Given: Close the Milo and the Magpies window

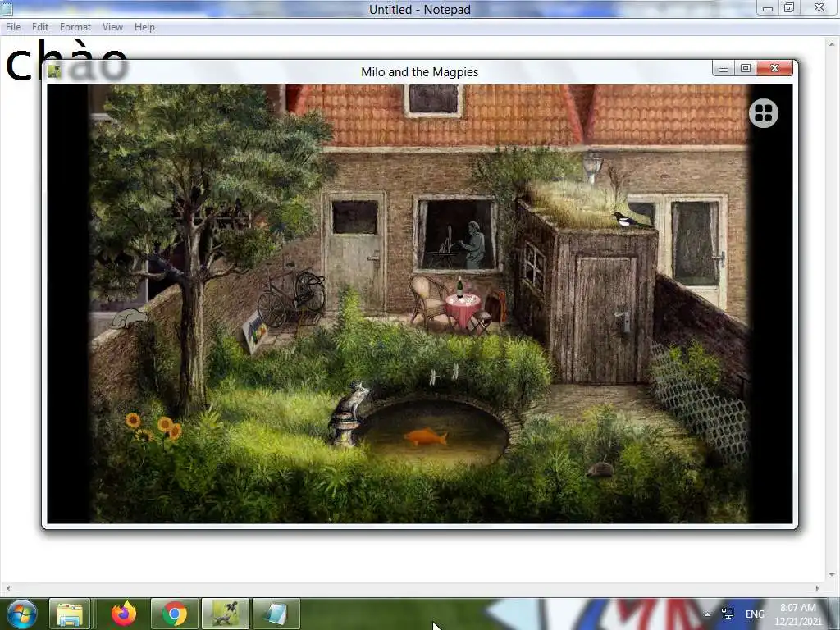Looking at the screenshot, I should coord(774,68).
